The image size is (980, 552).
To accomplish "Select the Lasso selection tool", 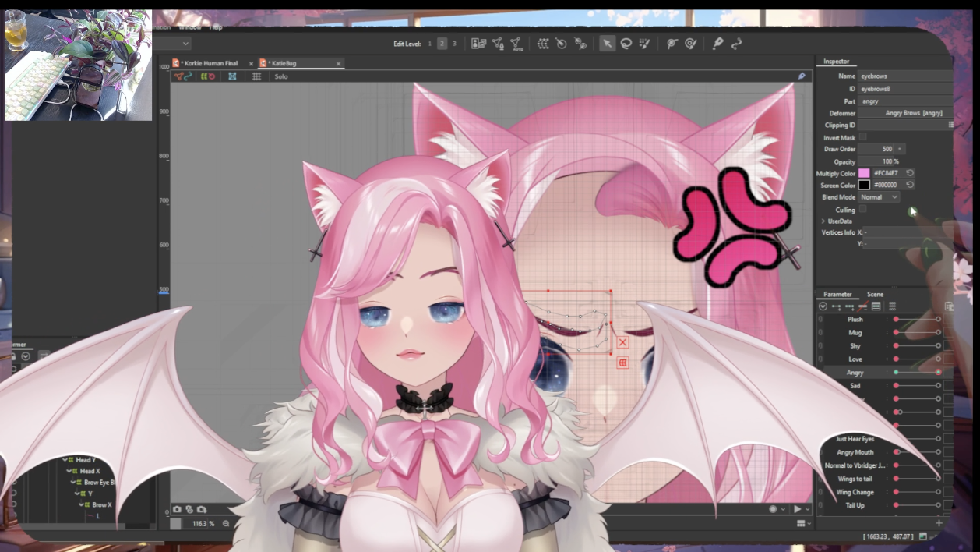I will (626, 44).
